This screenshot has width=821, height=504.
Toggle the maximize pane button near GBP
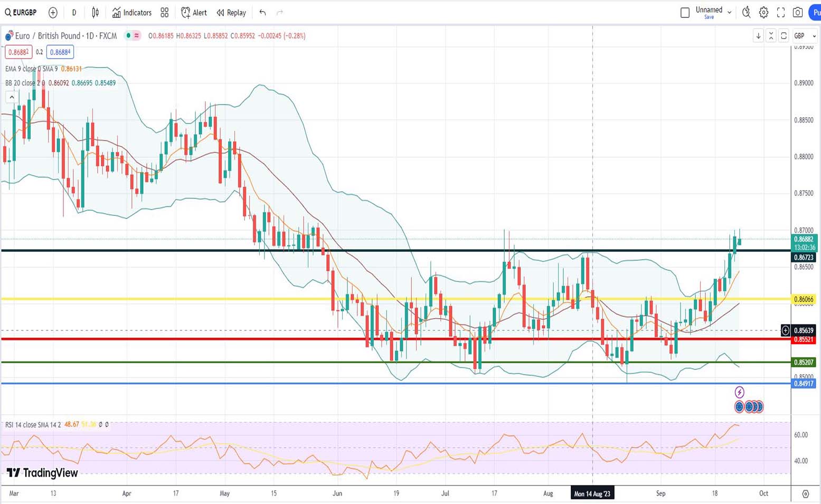[x=784, y=36]
